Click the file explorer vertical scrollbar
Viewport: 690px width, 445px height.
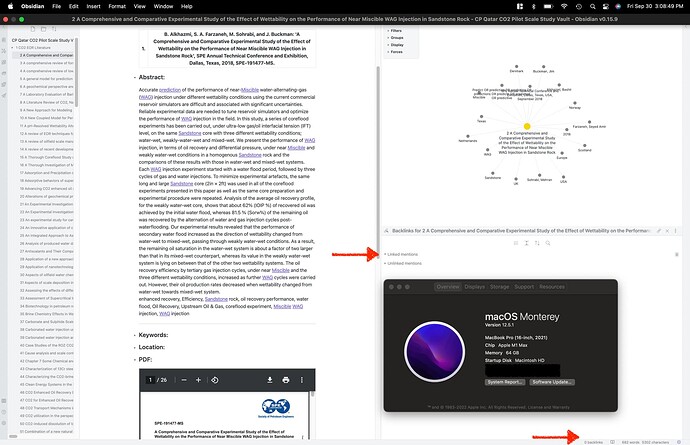[x=76, y=73]
